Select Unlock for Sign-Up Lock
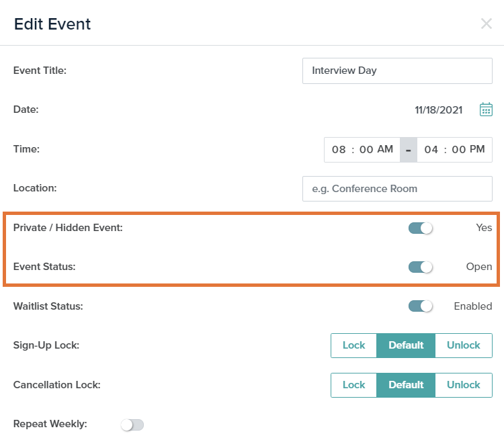The width and height of the screenshot is (504, 442). 463,345
